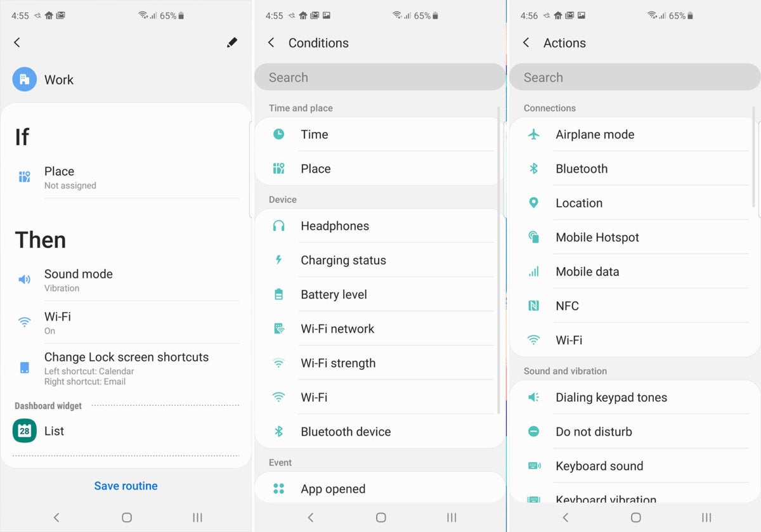
Task: Tap the Wi-Fi strength icon
Action: click(278, 363)
